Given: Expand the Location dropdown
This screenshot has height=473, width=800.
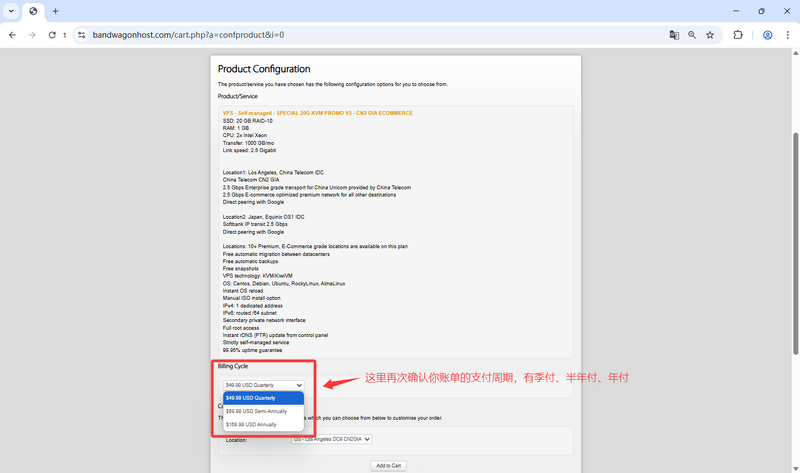Looking at the screenshot, I should point(331,439).
